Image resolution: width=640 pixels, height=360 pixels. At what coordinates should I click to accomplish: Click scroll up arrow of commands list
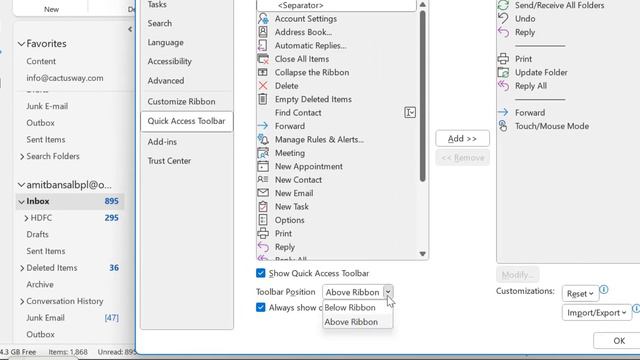coord(422,4)
